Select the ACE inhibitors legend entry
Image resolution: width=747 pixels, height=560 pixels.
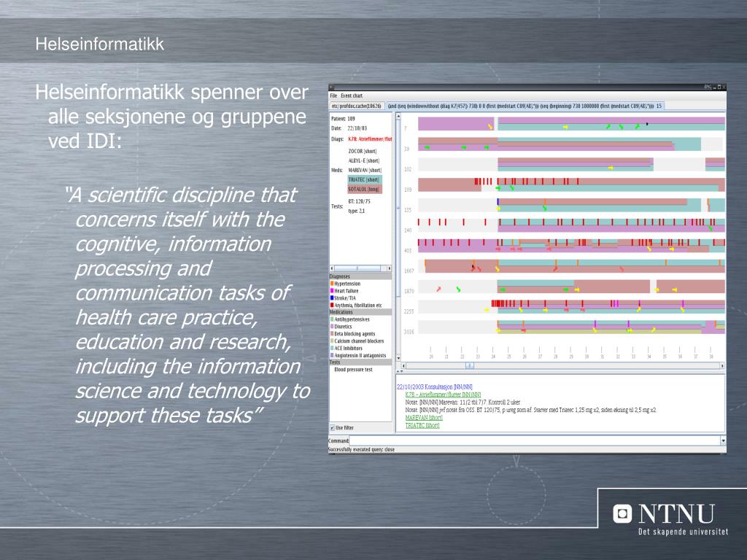pyautogui.click(x=348, y=348)
